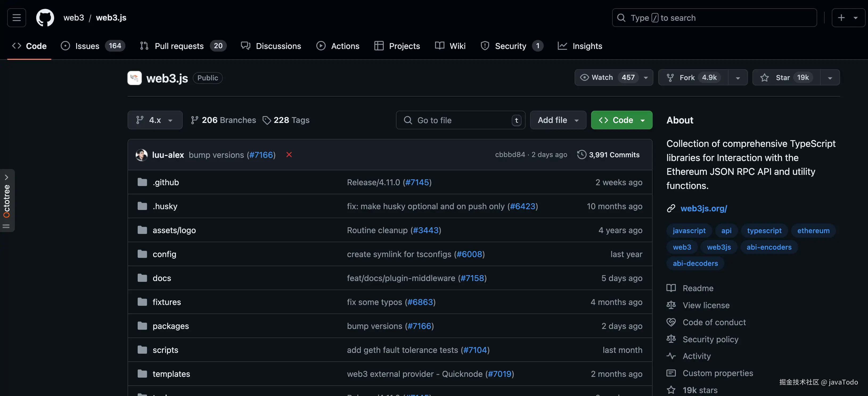Switch to the Issues tab
The width and height of the screenshot is (868, 396).
tap(87, 46)
